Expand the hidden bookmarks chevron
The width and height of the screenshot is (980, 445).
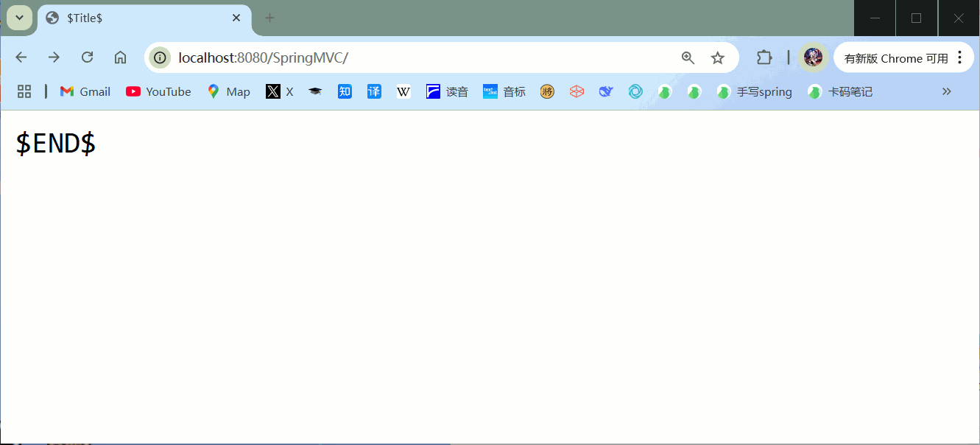tap(947, 91)
